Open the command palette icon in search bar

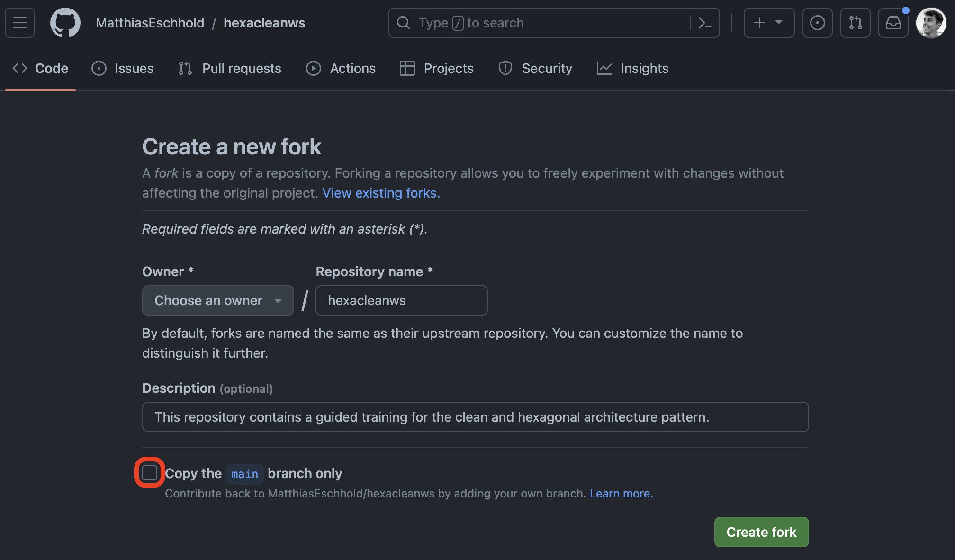pos(705,23)
